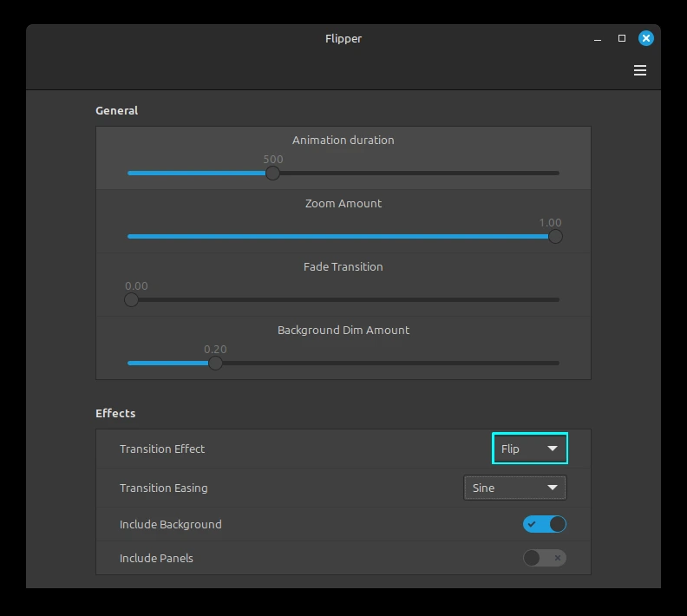Minimize the Flipper window
687x616 pixels.
(x=598, y=38)
